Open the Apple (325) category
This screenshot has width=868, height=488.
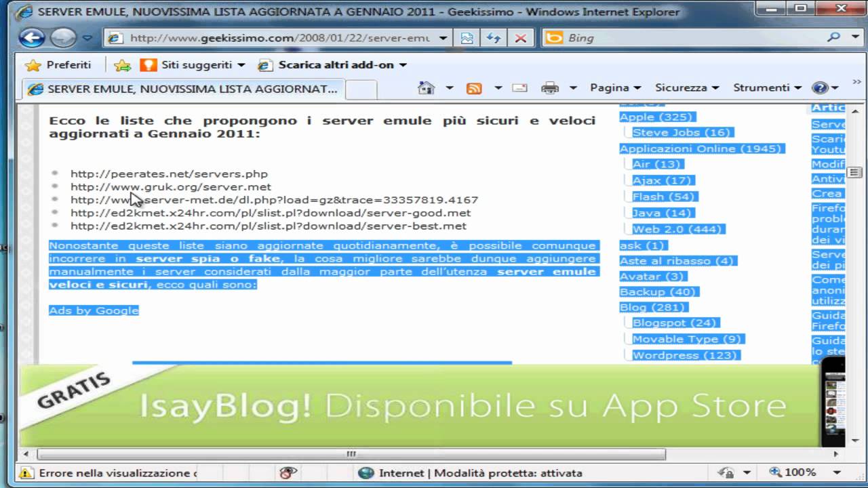click(656, 117)
